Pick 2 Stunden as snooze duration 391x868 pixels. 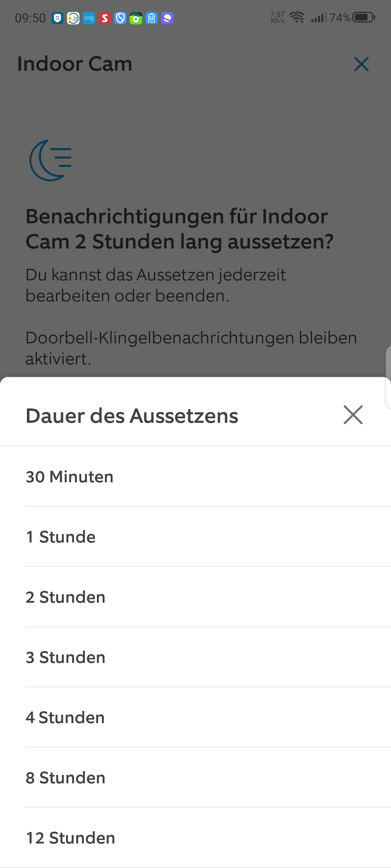click(66, 597)
